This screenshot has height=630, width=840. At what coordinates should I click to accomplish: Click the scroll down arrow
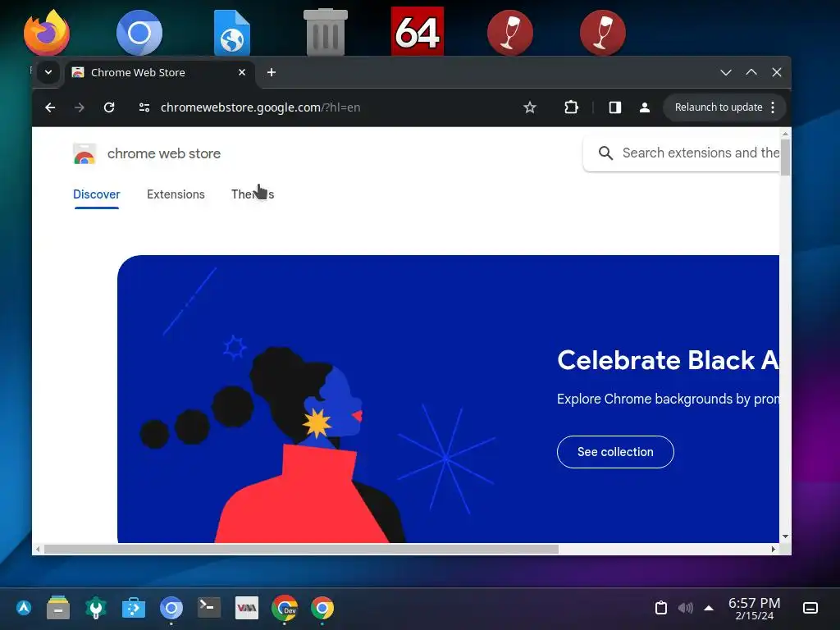785,536
